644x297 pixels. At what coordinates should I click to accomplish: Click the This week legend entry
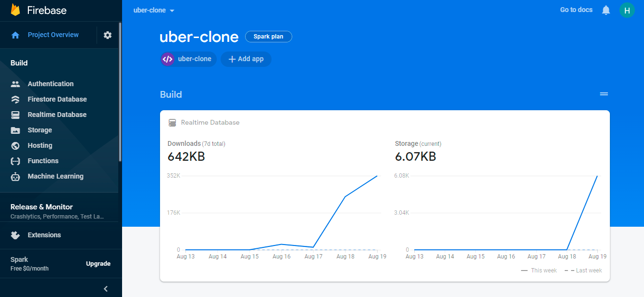pos(539,271)
